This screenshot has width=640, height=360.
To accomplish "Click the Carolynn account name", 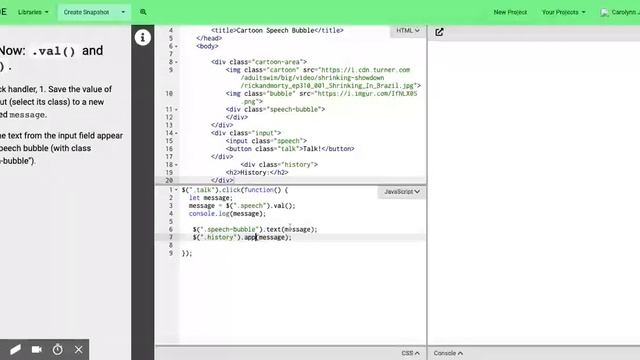I will pos(625,12).
